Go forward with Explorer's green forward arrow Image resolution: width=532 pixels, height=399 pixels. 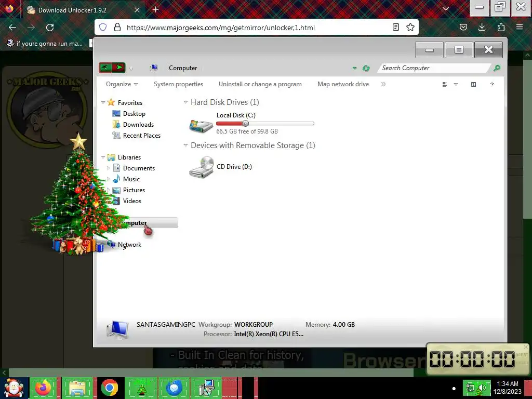(119, 68)
